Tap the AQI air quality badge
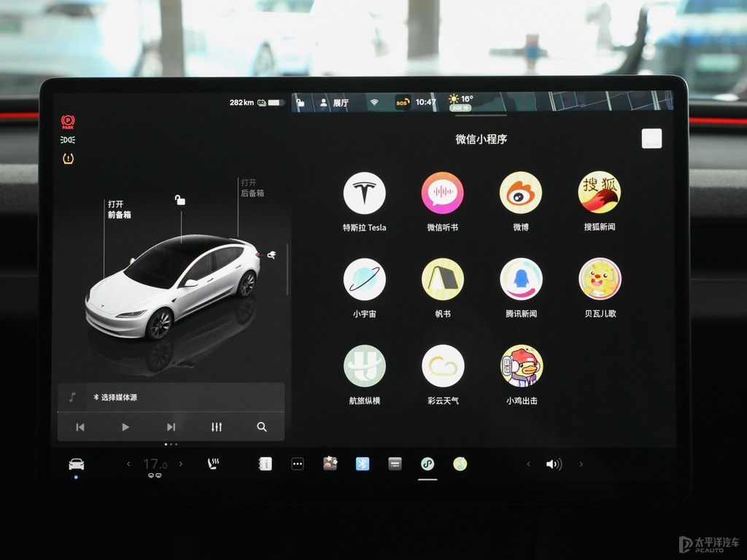The height and width of the screenshot is (560, 747). point(460,108)
